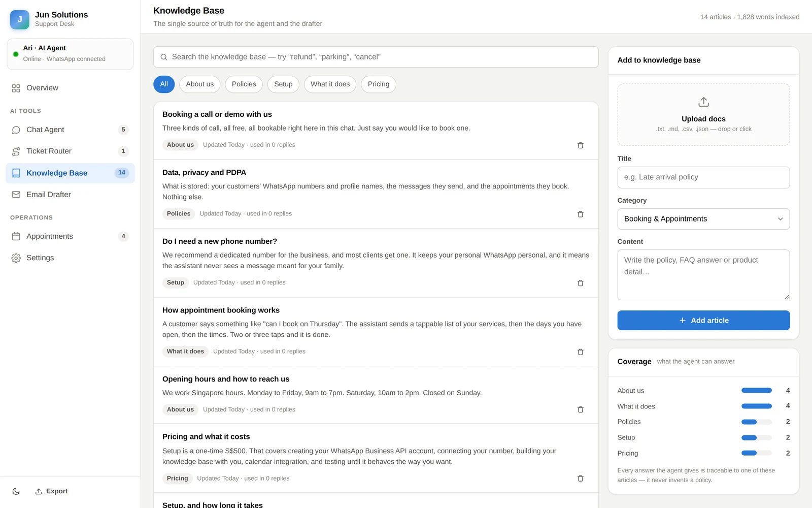Remove the How appointment booking works article

pos(580,352)
